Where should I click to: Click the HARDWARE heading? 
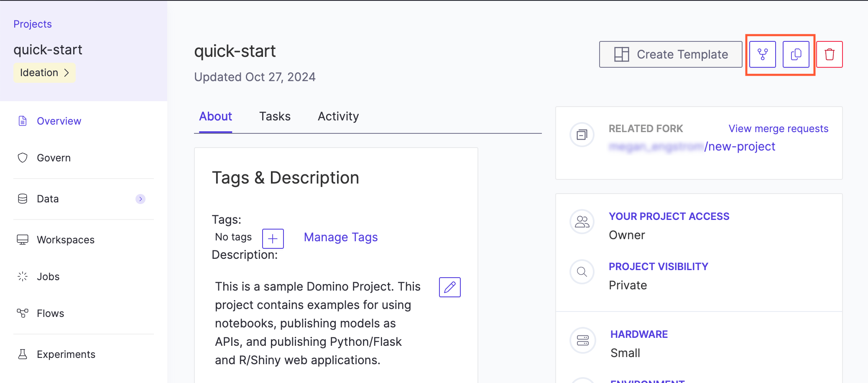(639, 334)
